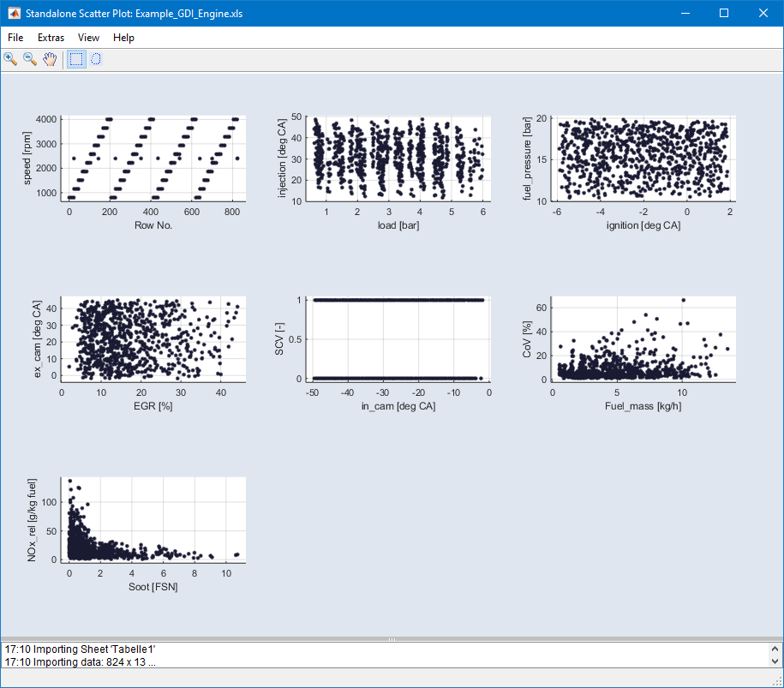Toggle the lasso selection tool
This screenshot has height=688, width=784.
click(x=96, y=59)
